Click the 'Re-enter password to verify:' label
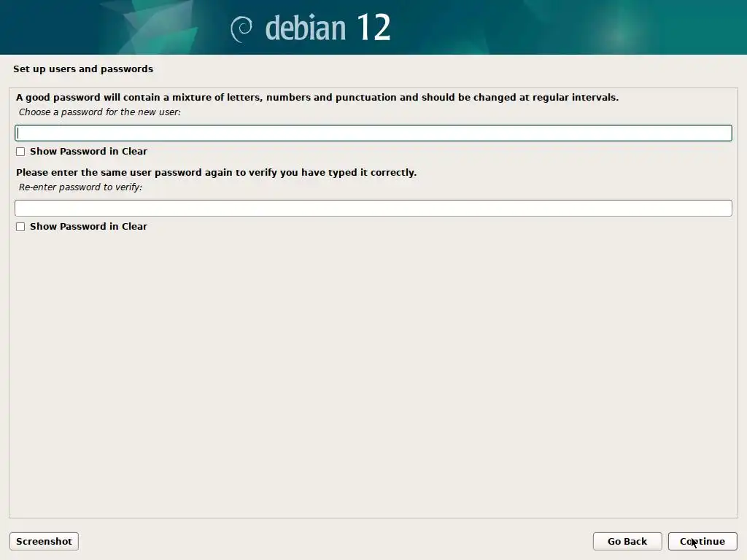This screenshot has width=747, height=560. [x=80, y=187]
